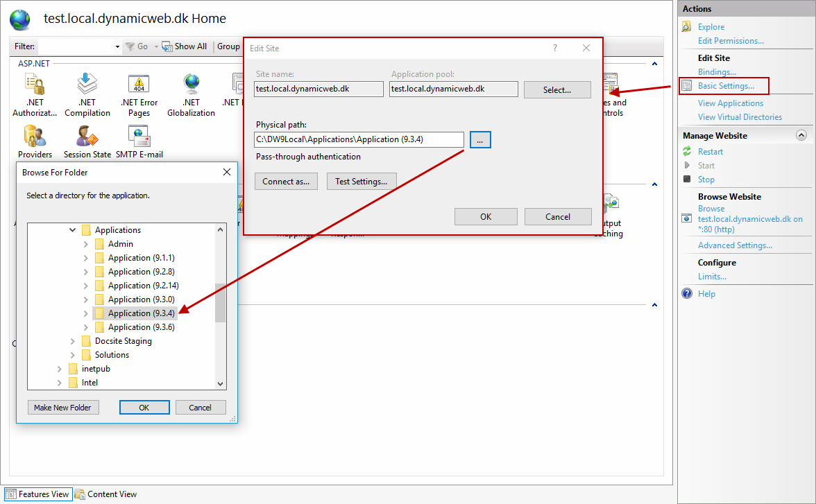The height and width of the screenshot is (504, 816).
Task: Open the .NET Authorization Rules icon
Action: click(x=35, y=85)
